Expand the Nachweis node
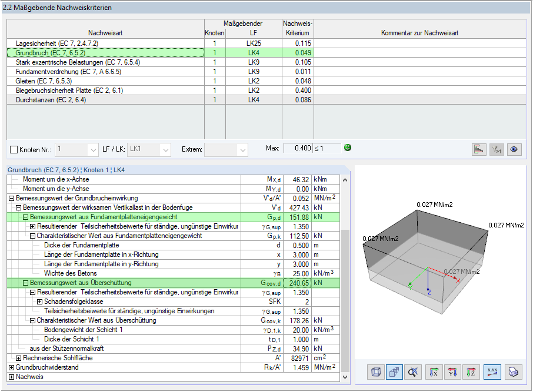The height and width of the screenshot is (392, 533). click(11, 377)
